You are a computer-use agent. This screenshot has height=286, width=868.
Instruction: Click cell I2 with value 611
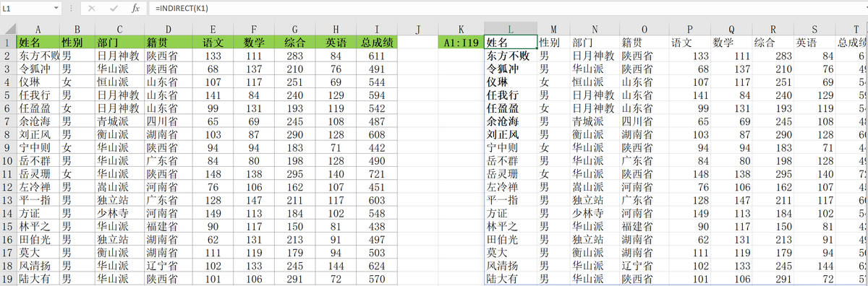(x=377, y=56)
